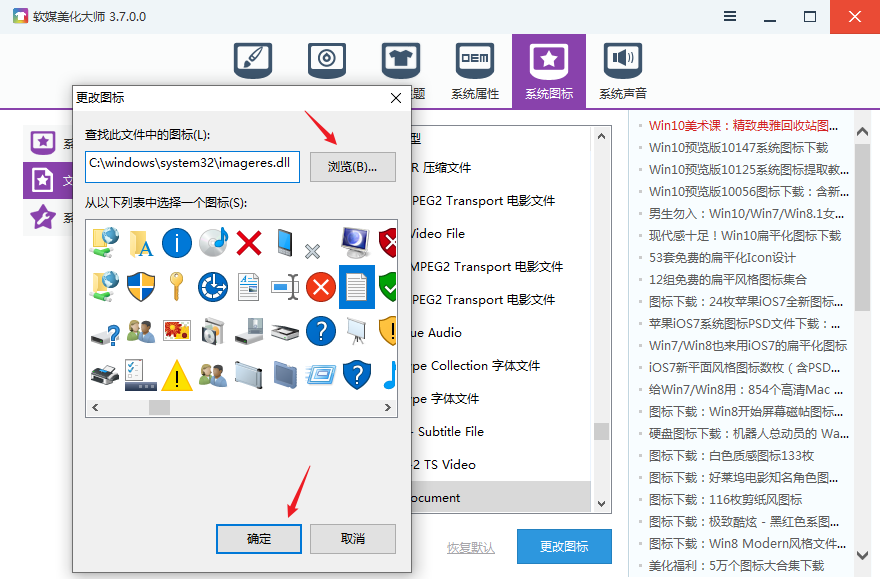Select the CD with music note icon
The width and height of the screenshot is (880, 579).
[x=213, y=241]
